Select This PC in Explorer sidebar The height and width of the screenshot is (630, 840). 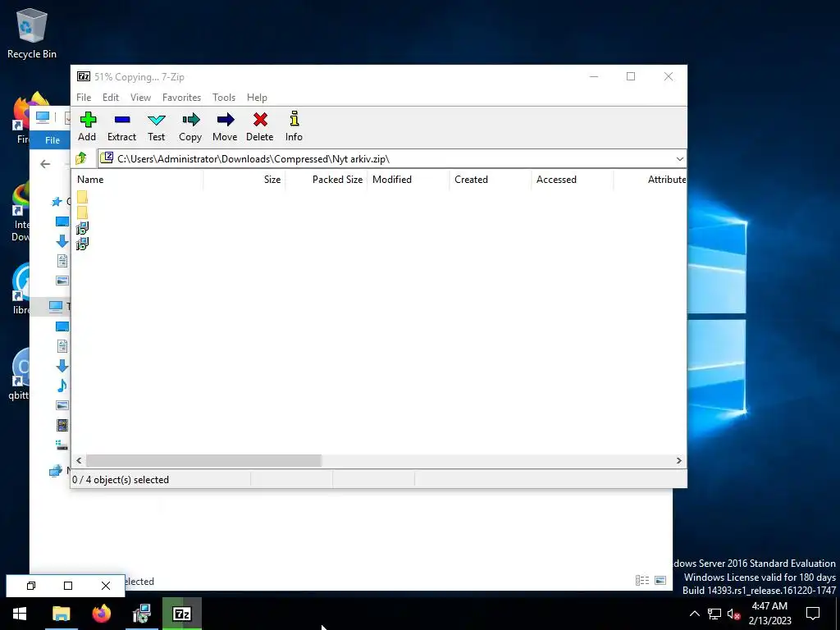56,307
